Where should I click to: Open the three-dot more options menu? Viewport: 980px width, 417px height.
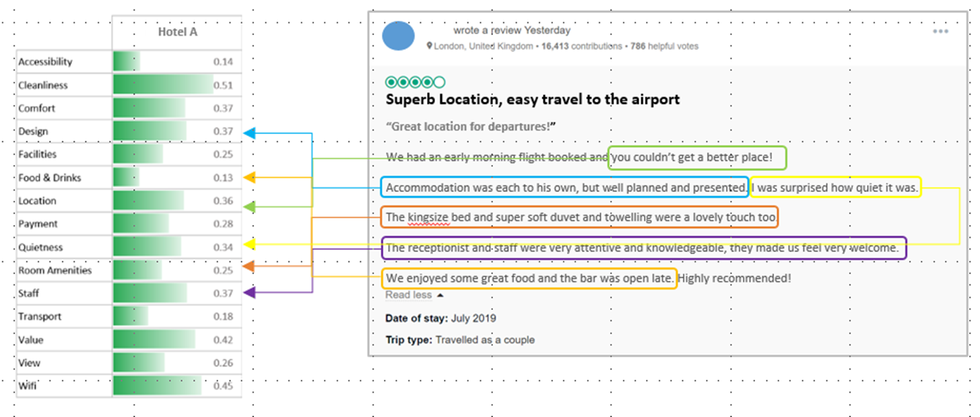[x=940, y=32]
